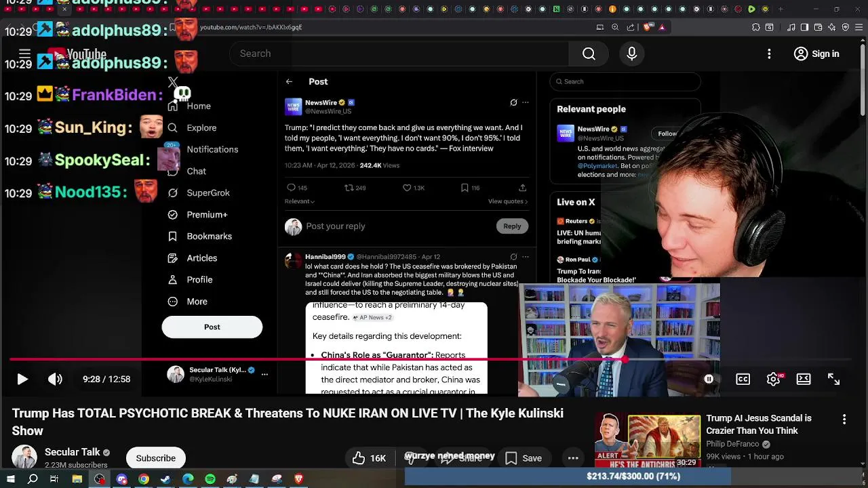Screen dimensions: 868x488
Task: Play the YouTube video
Action: 22,379
